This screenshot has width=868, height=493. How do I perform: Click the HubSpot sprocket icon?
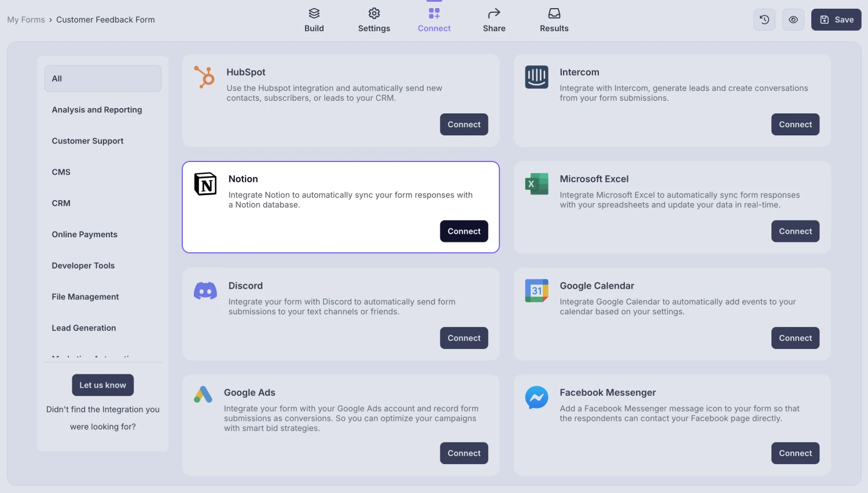click(x=204, y=78)
